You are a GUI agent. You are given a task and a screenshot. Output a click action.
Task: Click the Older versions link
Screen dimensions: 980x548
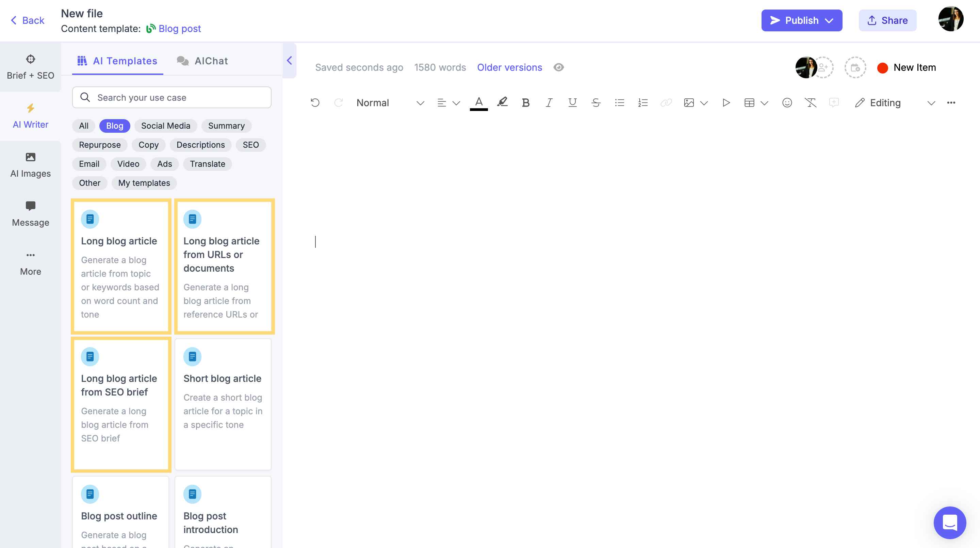(509, 67)
